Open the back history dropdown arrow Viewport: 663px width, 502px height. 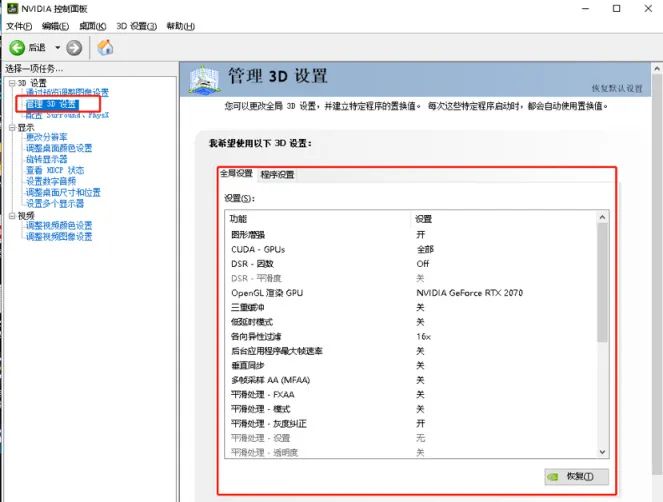pos(57,47)
